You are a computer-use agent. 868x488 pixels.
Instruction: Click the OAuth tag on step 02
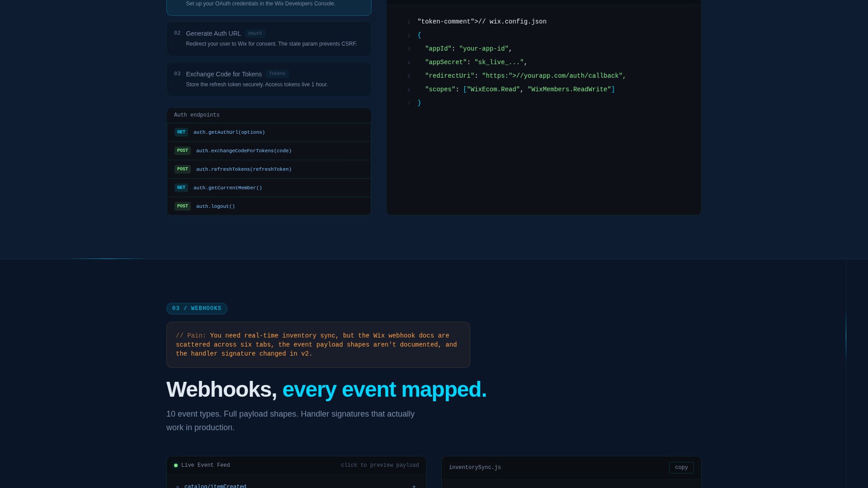pyautogui.click(x=255, y=33)
